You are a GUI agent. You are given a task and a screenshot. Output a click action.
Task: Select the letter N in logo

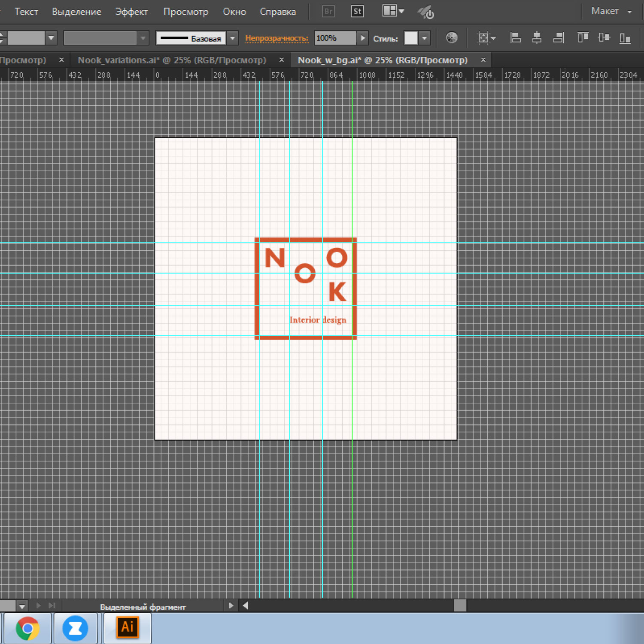pos(275,258)
